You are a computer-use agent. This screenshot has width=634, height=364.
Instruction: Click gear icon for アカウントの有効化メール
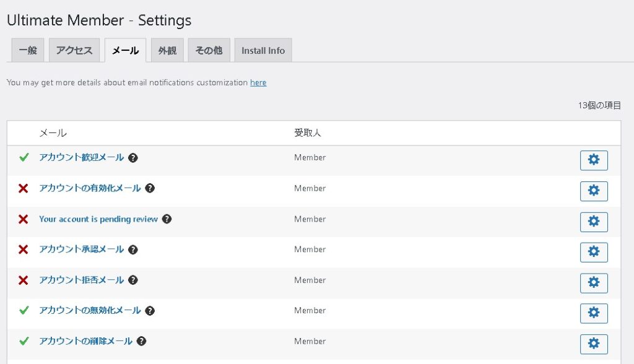[x=594, y=191]
